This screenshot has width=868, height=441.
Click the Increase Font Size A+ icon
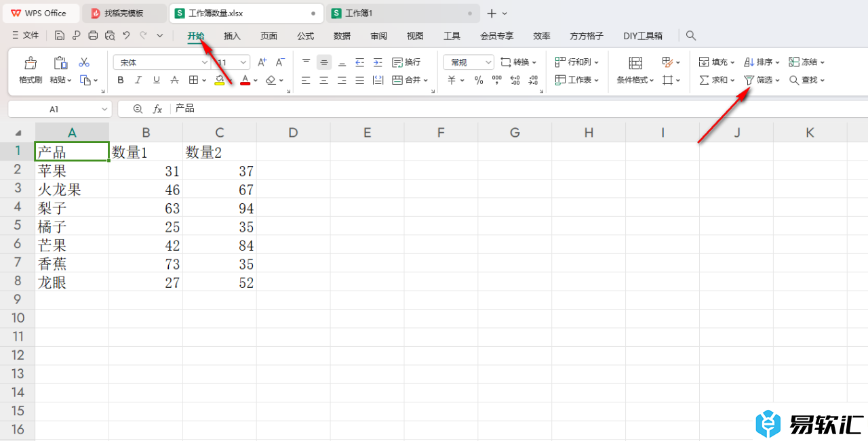click(x=262, y=62)
